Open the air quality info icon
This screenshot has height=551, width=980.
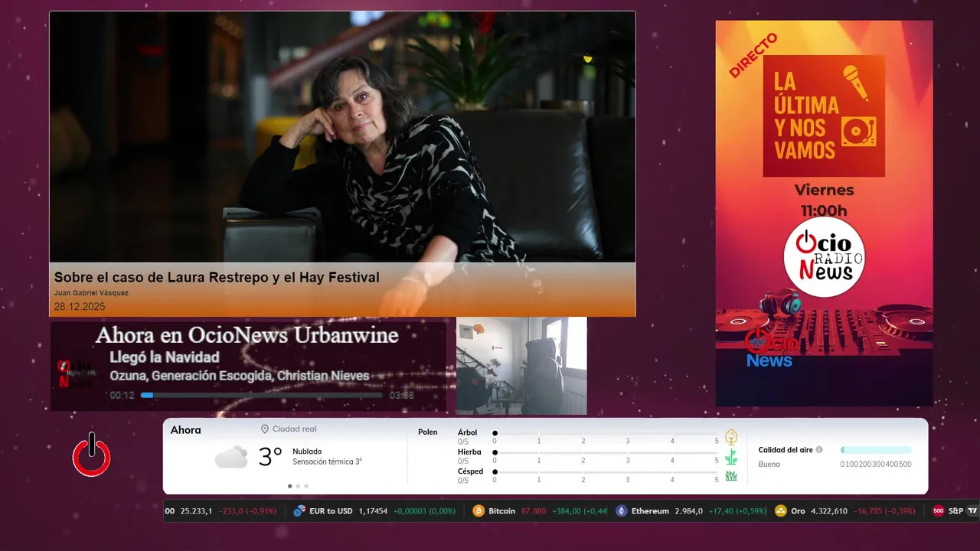coord(819,450)
